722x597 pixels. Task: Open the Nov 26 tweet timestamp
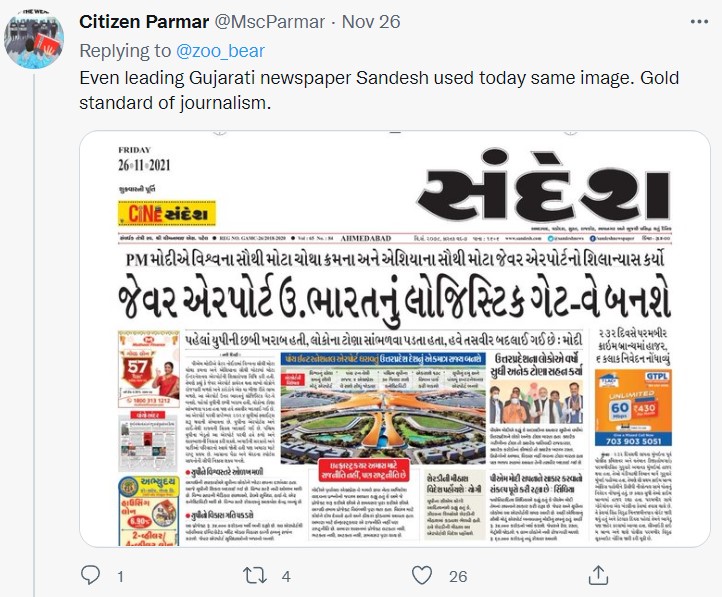click(371, 22)
